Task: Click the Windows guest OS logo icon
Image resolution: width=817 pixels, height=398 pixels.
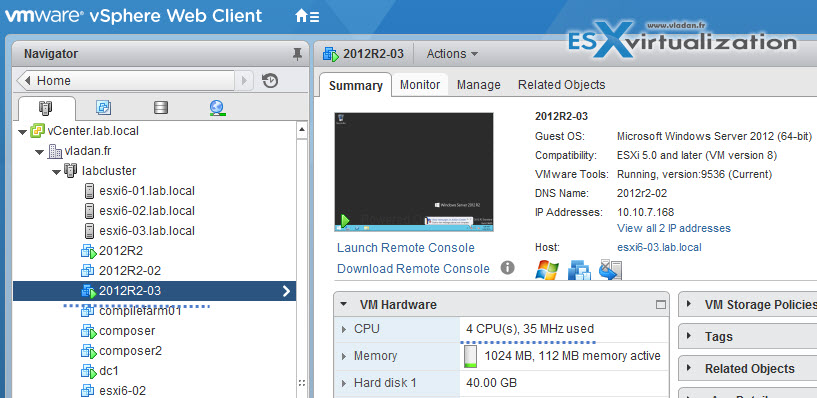Action: 547,270
